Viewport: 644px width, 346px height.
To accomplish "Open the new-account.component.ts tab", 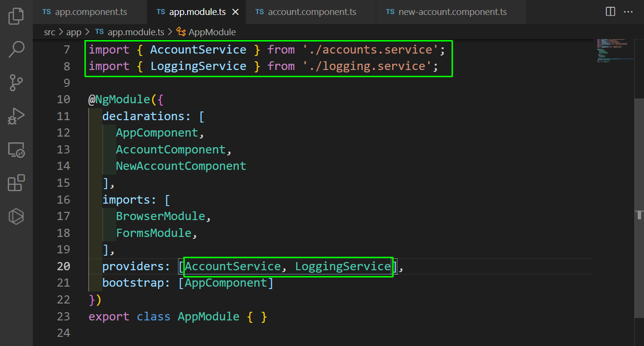I will pos(451,12).
